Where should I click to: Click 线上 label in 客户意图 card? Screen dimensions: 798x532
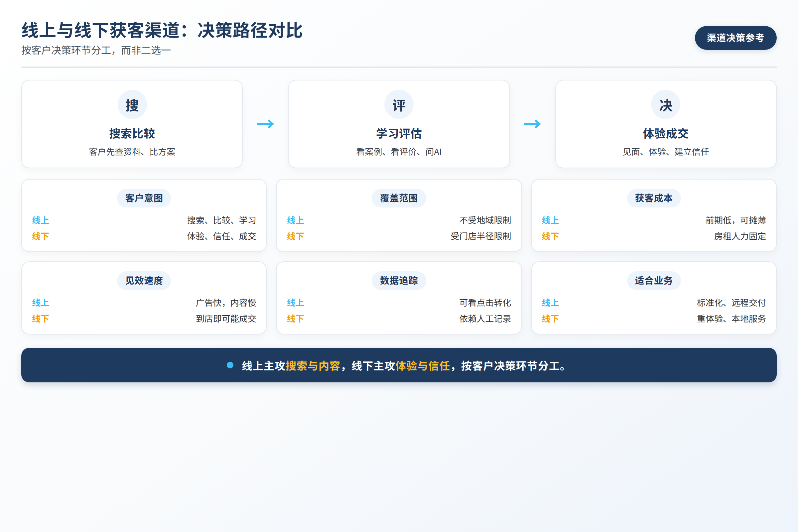[40, 220]
